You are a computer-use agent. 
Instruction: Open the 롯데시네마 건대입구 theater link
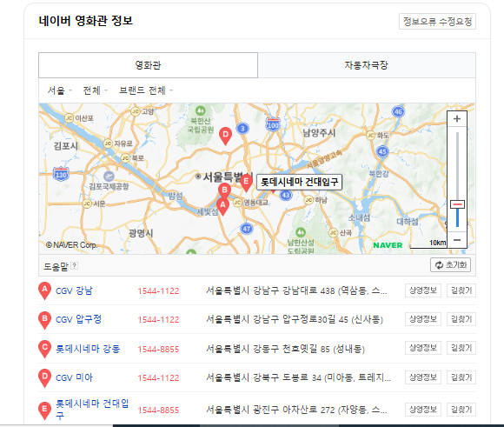[x=92, y=410]
